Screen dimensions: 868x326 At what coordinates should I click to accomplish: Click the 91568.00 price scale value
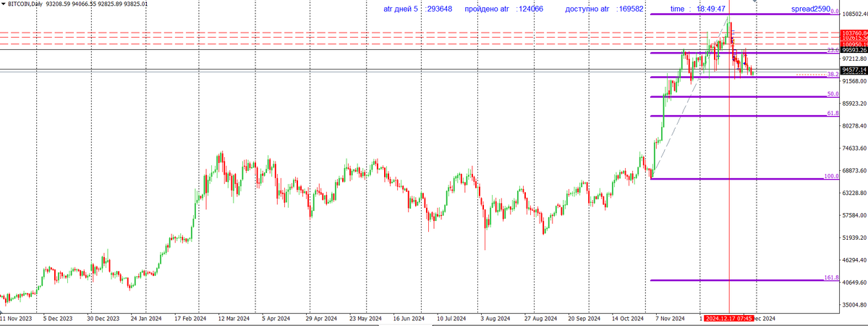point(854,81)
